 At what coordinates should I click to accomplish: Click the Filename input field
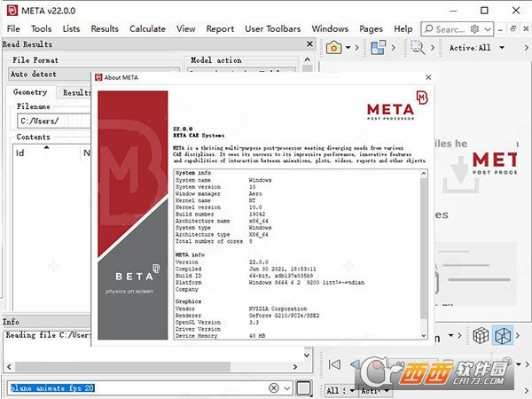coord(54,121)
